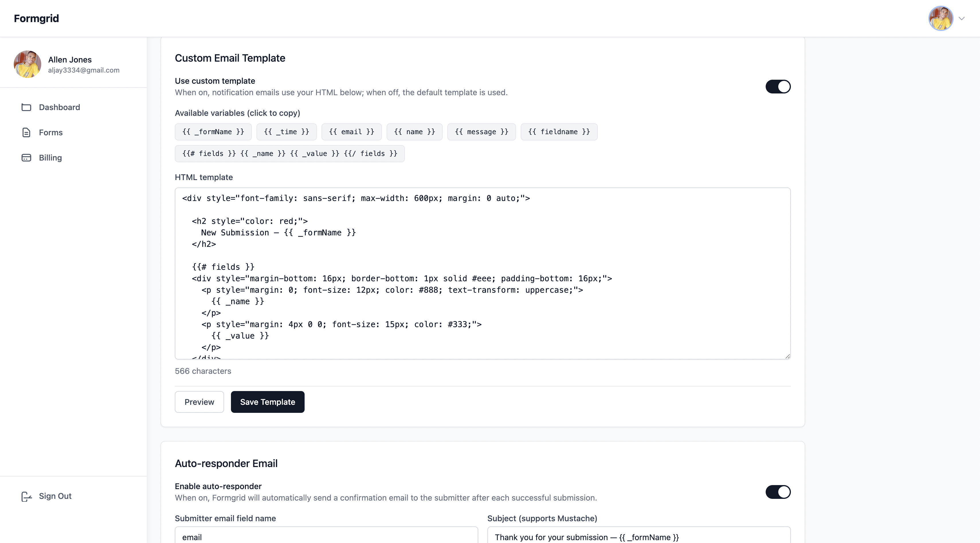980x543 pixels.
Task: Copy the fields loop variable chip
Action: pos(289,154)
